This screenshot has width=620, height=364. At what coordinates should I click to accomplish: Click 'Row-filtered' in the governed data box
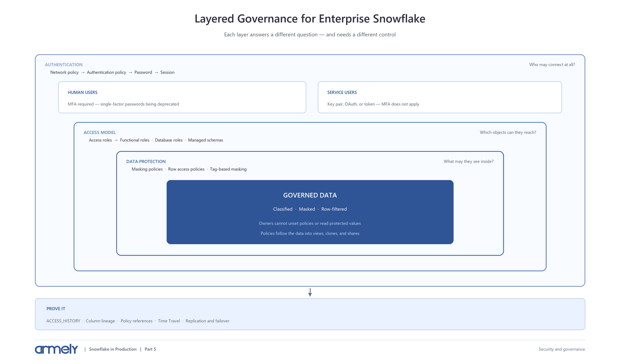coord(334,209)
